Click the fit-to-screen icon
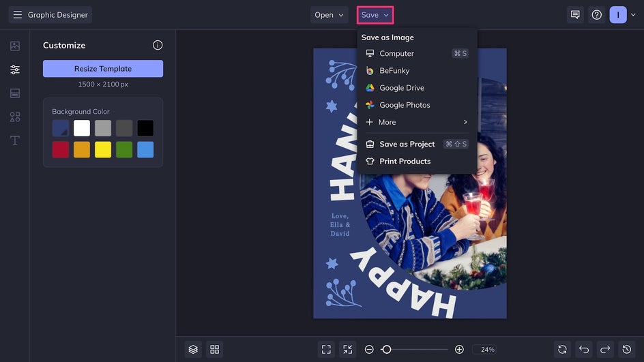The width and height of the screenshot is (644, 362). coord(326,349)
